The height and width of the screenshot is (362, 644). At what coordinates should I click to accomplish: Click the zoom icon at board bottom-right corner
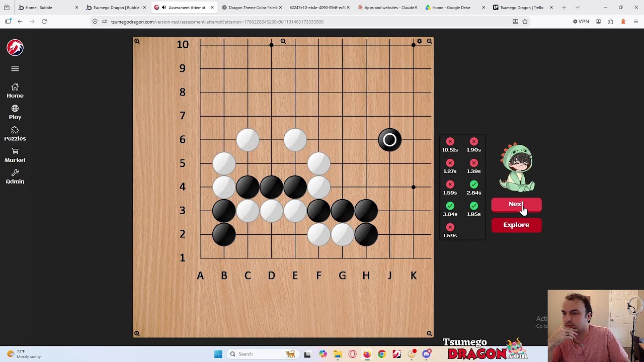(429, 333)
